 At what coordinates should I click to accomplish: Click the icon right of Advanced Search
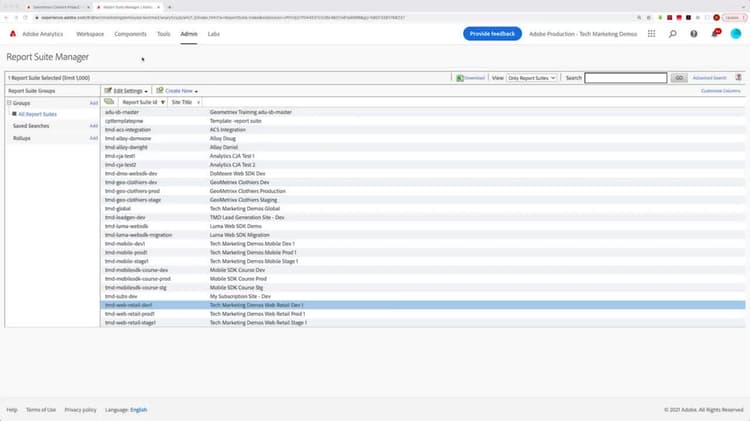click(739, 78)
